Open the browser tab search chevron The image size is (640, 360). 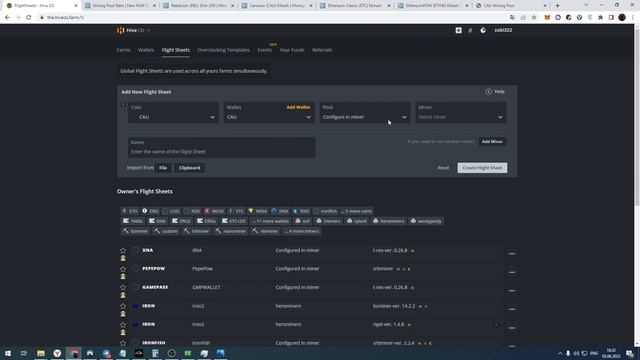(x=586, y=5)
